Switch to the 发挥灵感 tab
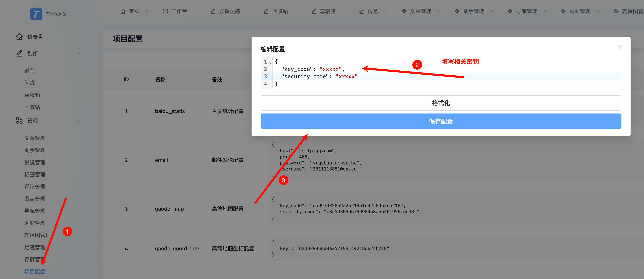 (x=229, y=11)
